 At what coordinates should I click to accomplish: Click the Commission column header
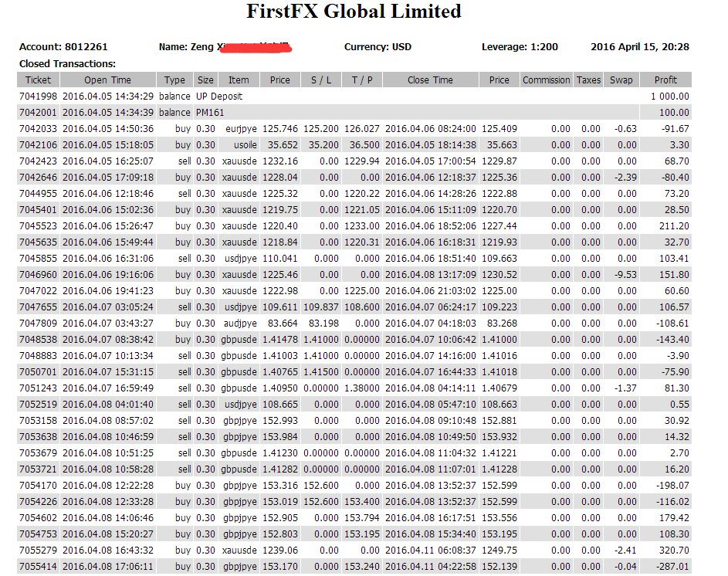coord(546,80)
